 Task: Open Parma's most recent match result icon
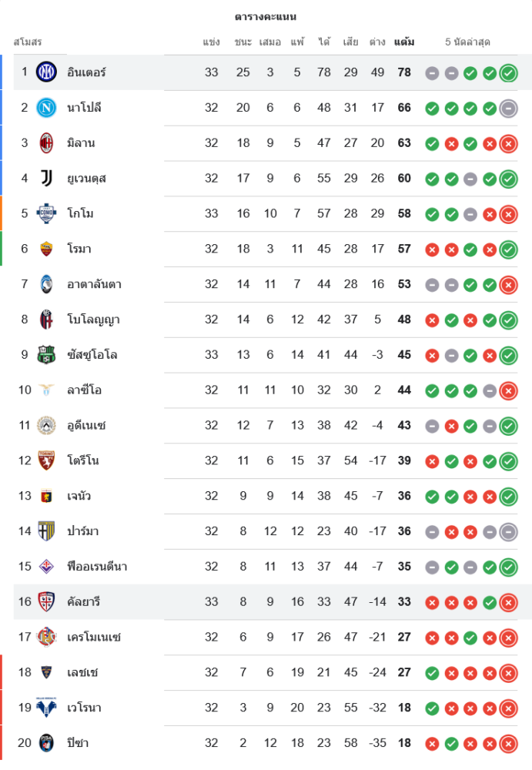point(508,531)
